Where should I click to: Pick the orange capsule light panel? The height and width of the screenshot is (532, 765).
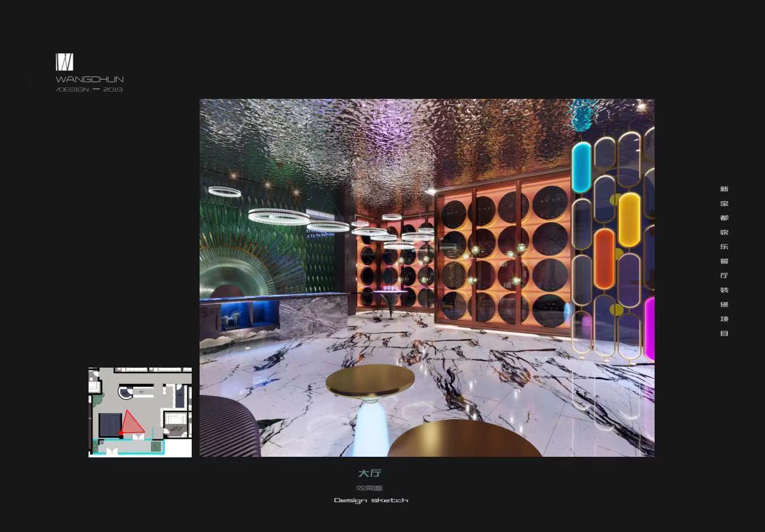pos(604,258)
